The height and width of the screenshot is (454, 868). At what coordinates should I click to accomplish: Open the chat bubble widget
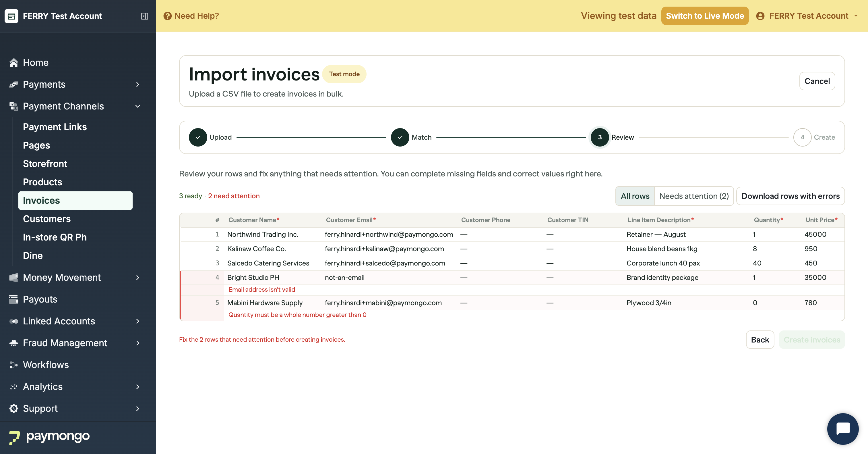pos(842,429)
